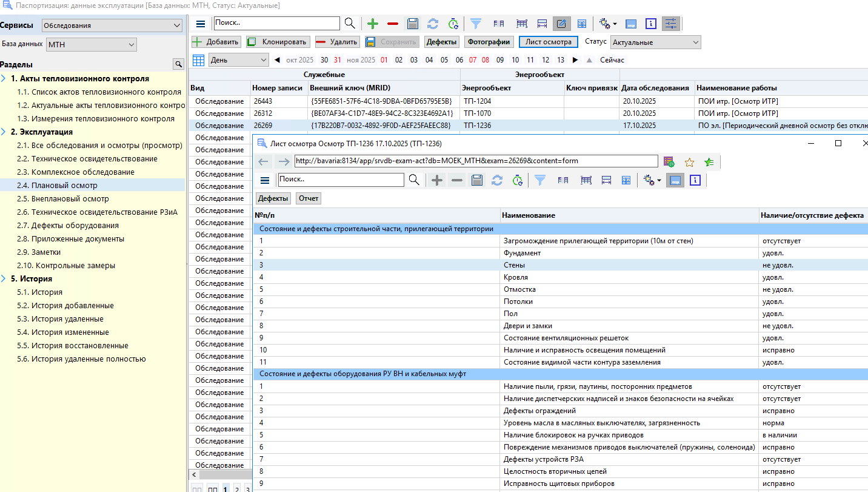Click the calendar grid icon beside День
Viewport: 868px width, 492px height.
[198, 60]
